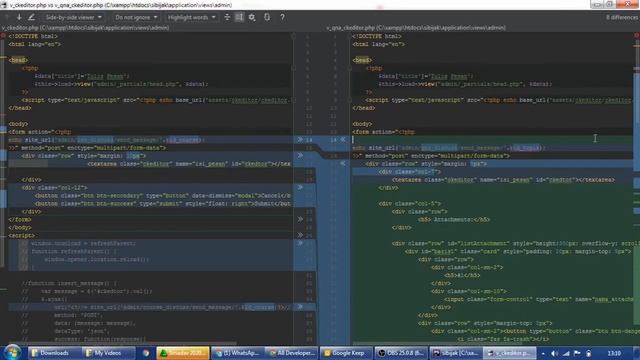Switch to OBS 25.0.8 taskbar window
This screenshot has width=640, height=360.
coord(401,353)
